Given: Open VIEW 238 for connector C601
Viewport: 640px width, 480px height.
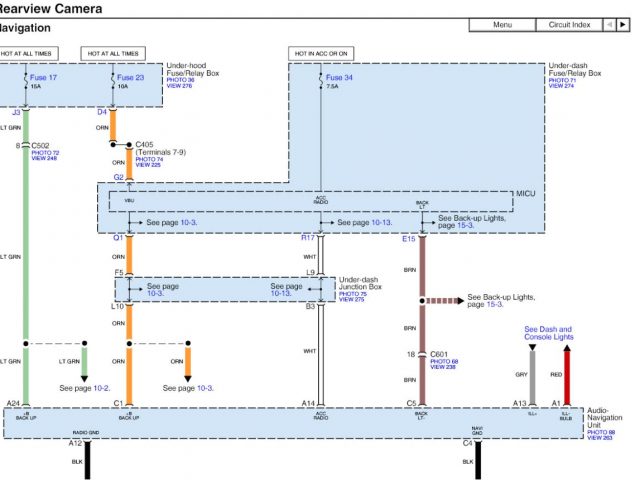Looking at the screenshot, I should 442,367.
